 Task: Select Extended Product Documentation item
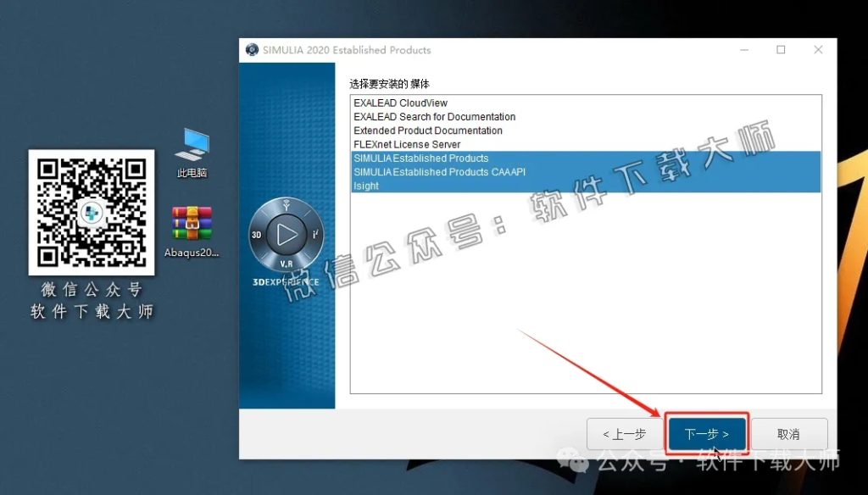[427, 131]
